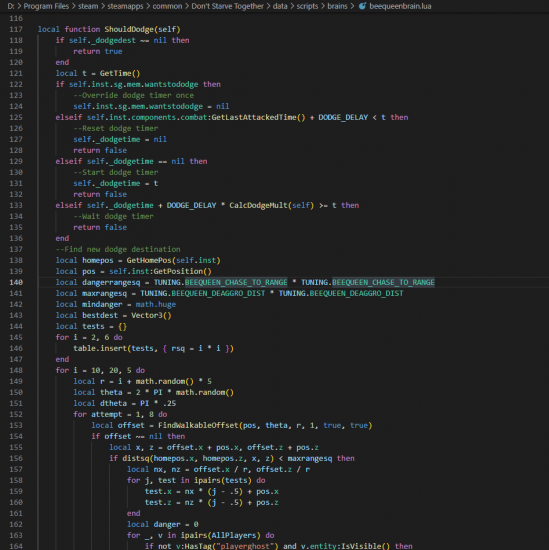Viewport: 549px width, 550px height.
Task: Click the DODGE_DELAY constant on line 125
Action: (343, 117)
